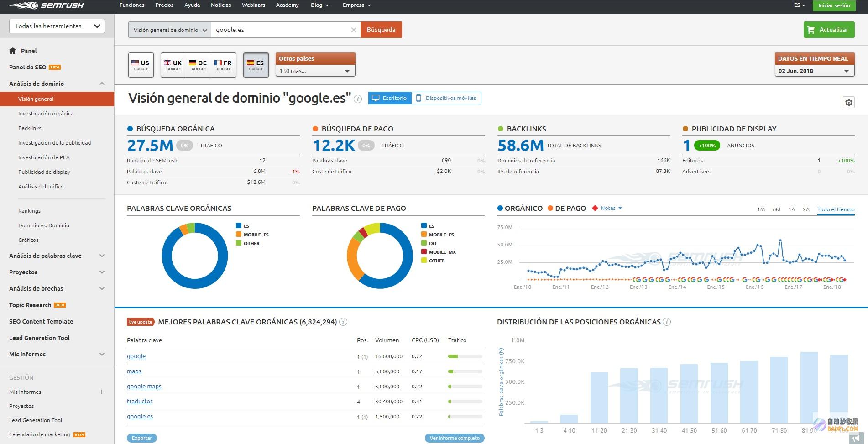The width and height of the screenshot is (868, 444).
Task: Open the ES language dropdown
Action: coord(800,5)
